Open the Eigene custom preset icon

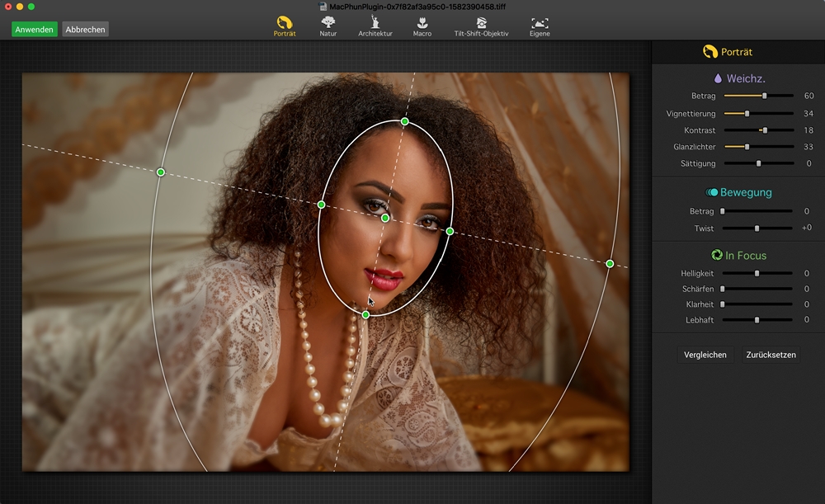540,23
